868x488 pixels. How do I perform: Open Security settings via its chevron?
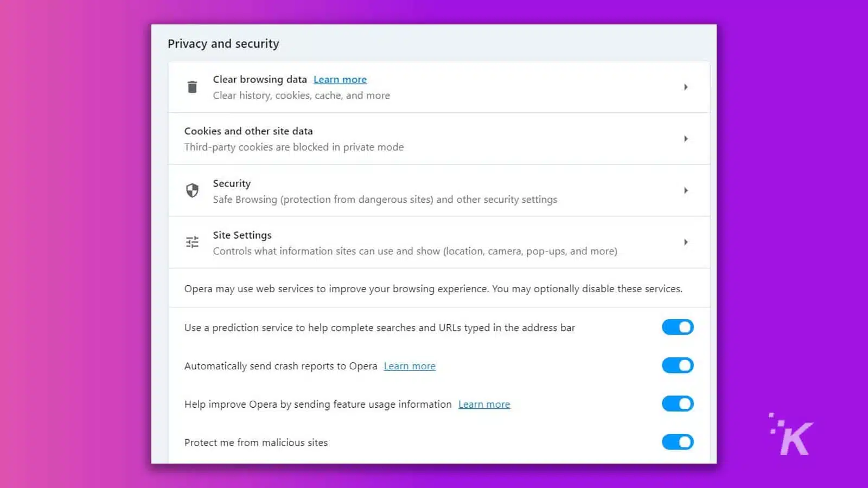pos(686,190)
